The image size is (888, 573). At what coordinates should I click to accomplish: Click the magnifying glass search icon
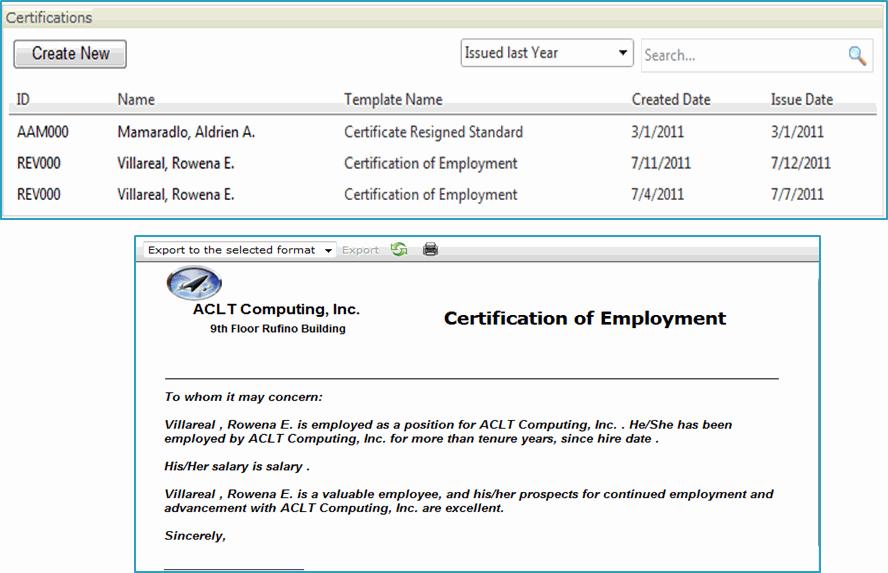coord(857,55)
